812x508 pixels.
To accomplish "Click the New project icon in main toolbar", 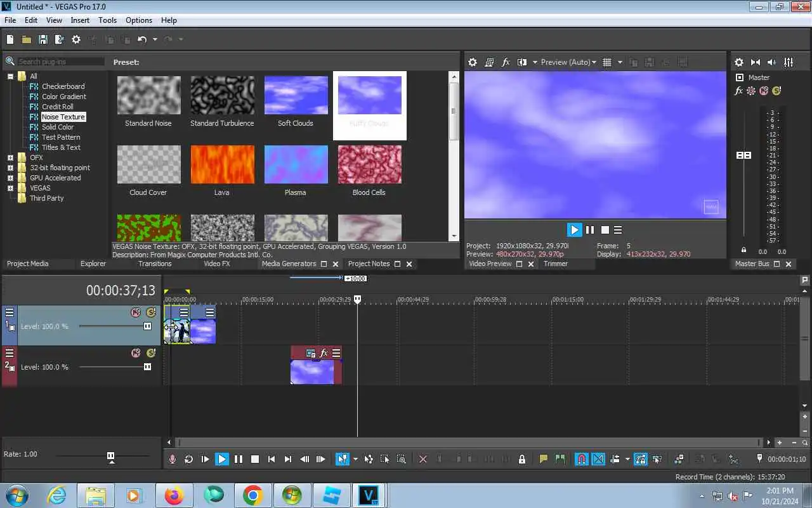I will click(x=10, y=39).
